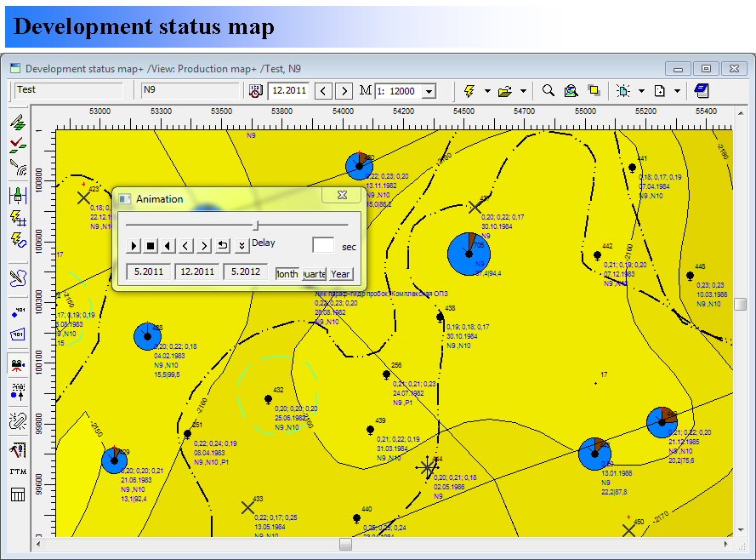Click the X marker of well 433
Viewport: 756px width, 560px height.
click(x=247, y=507)
